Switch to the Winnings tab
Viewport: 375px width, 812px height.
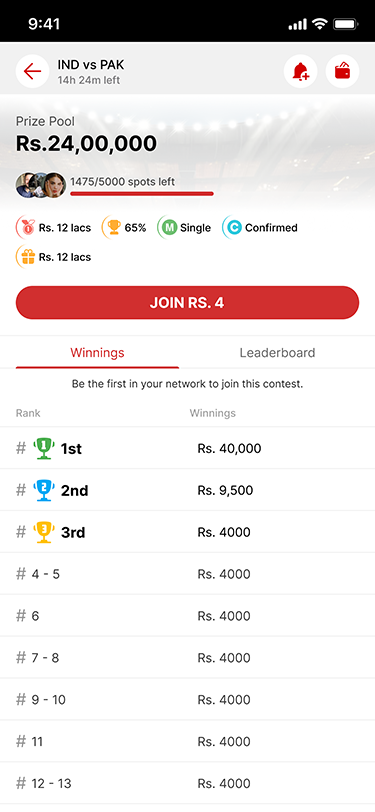click(x=97, y=353)
